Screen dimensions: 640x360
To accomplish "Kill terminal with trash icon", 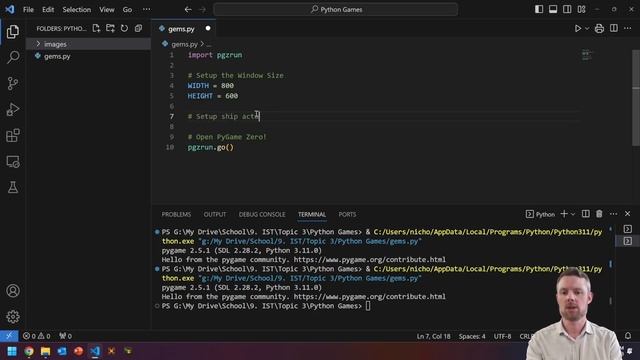I will click(599, 214).
